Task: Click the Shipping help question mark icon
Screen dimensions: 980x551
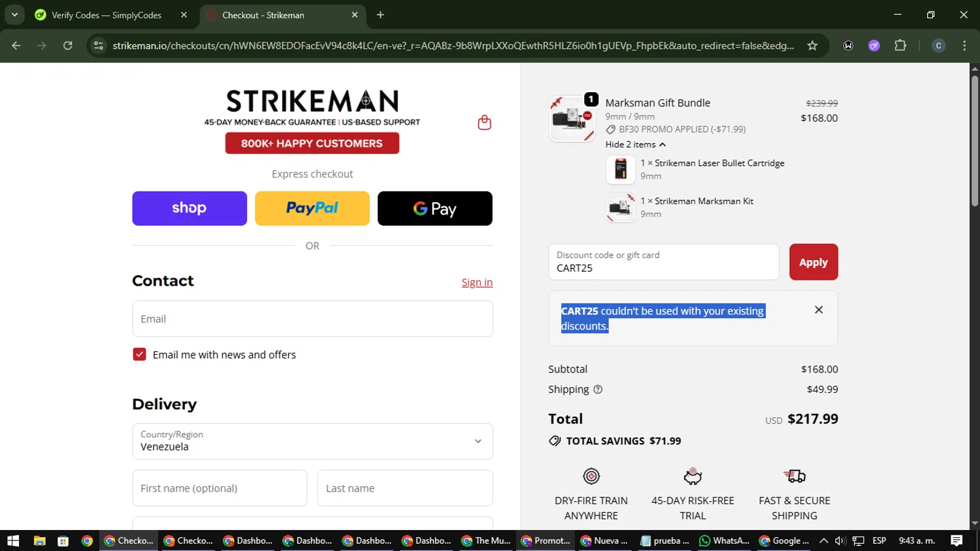Action: 598,390
